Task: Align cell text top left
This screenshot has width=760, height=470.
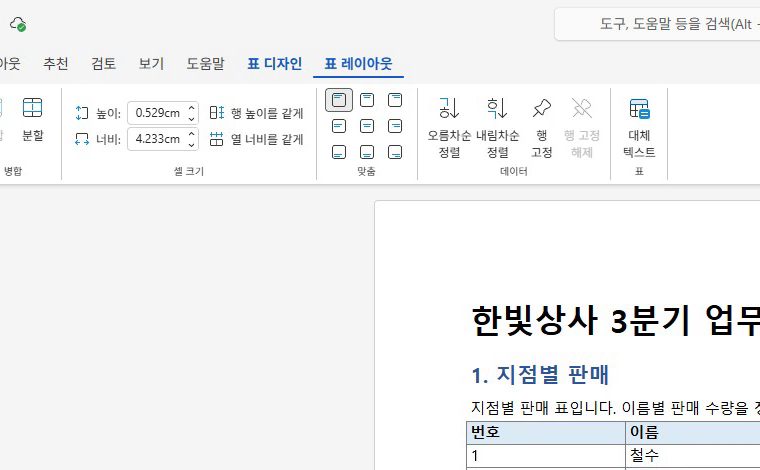Action: pyautogui.click(x=339, y=100)
